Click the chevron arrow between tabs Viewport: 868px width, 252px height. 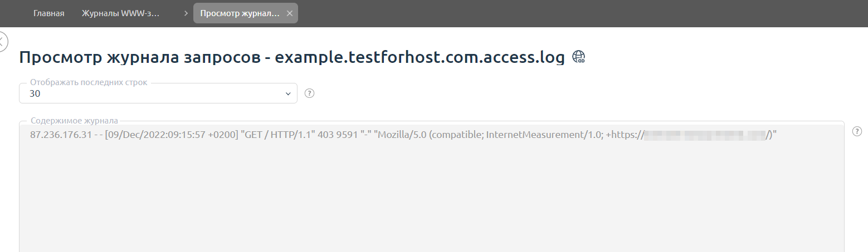[x=186, y=13]
